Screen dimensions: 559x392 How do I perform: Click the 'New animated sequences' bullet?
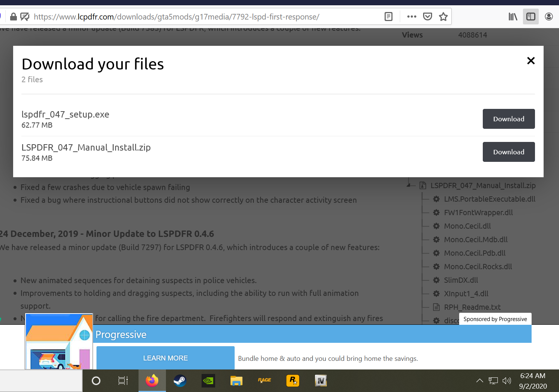(139, 280)
